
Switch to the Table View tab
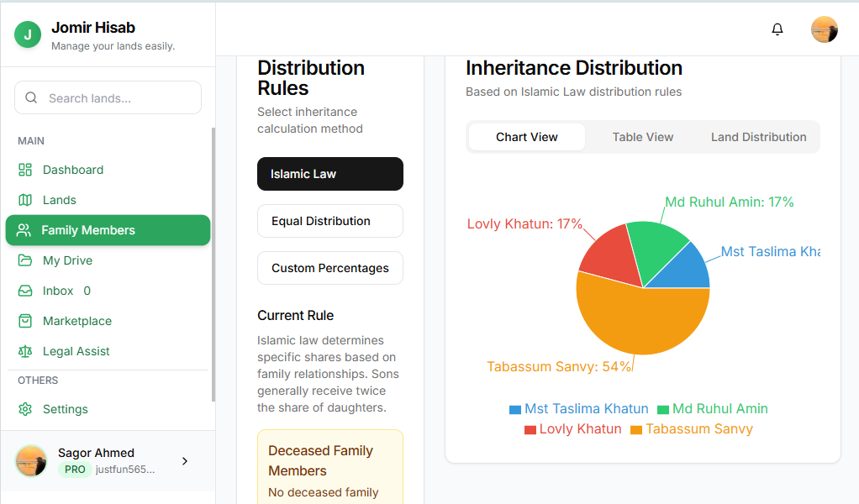click(642, 137)
